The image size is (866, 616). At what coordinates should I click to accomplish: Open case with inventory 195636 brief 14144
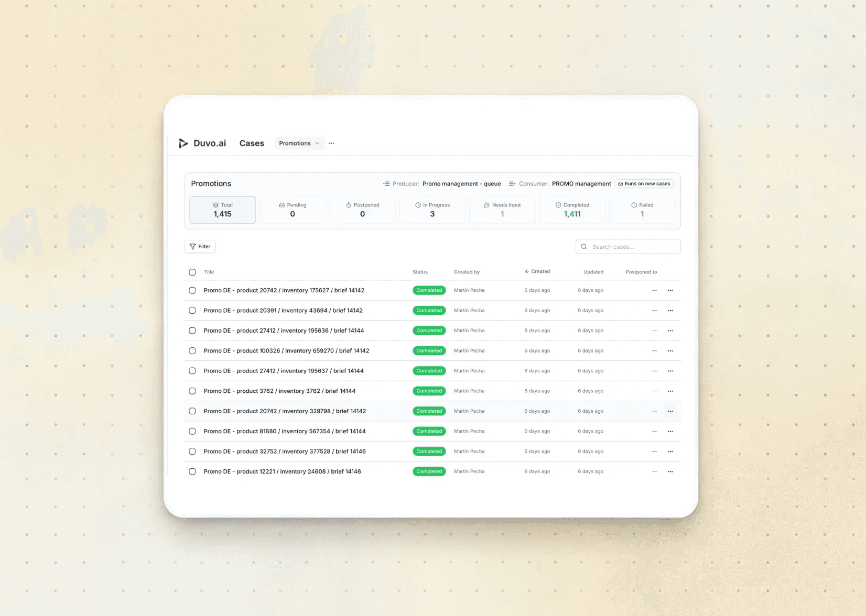(x=284, y=331)
